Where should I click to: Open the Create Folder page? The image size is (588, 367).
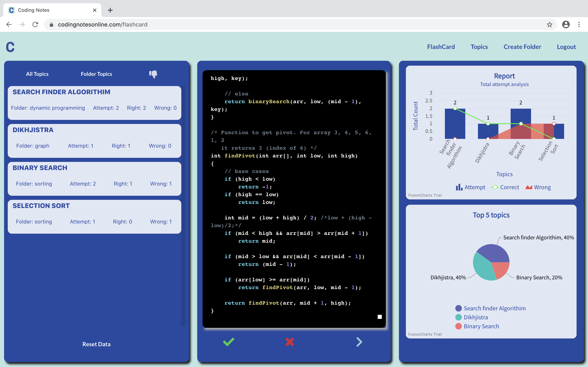[522, 47]
